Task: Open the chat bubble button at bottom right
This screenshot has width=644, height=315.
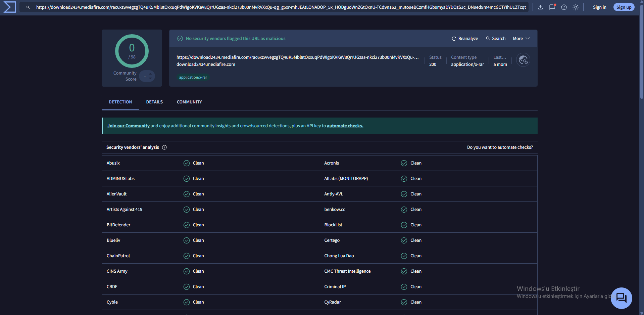Action: tap(621, 298)
